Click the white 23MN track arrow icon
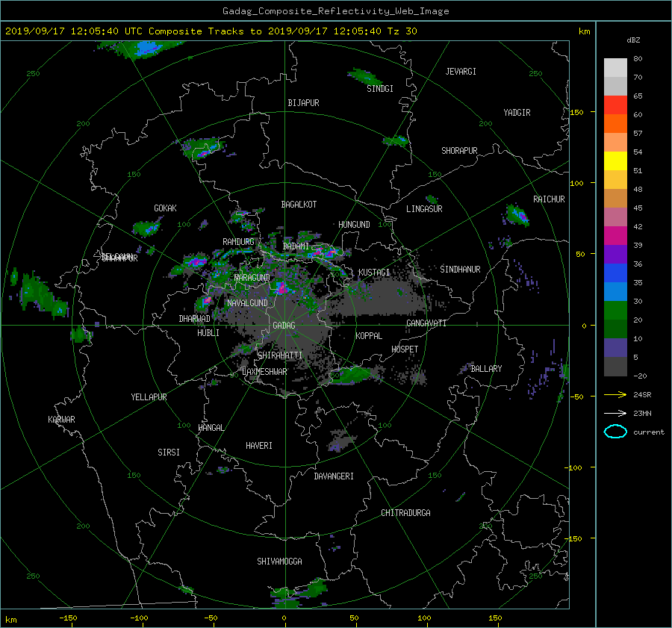Screen dimensions: 672x628 coord(615,413)
